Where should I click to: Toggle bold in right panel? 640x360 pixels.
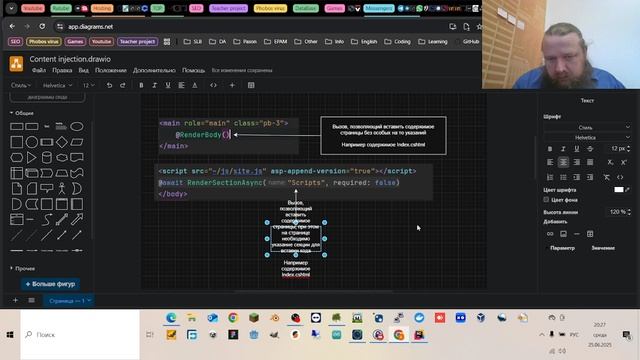550,149
